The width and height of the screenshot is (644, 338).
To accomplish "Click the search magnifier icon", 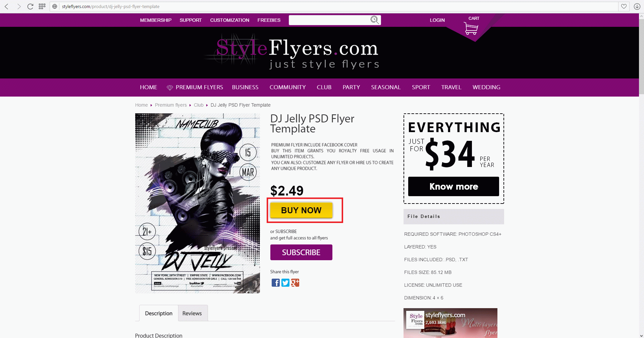I will coord(374,20).
